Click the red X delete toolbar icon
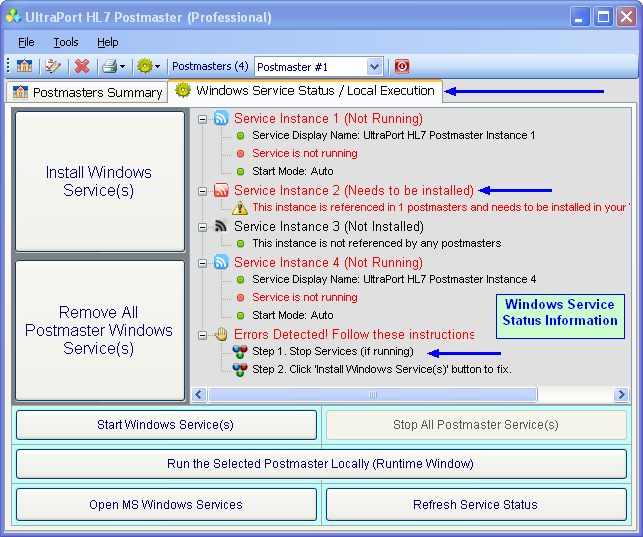Viewport: 643px width, 537px height. [x=82, y=66]
